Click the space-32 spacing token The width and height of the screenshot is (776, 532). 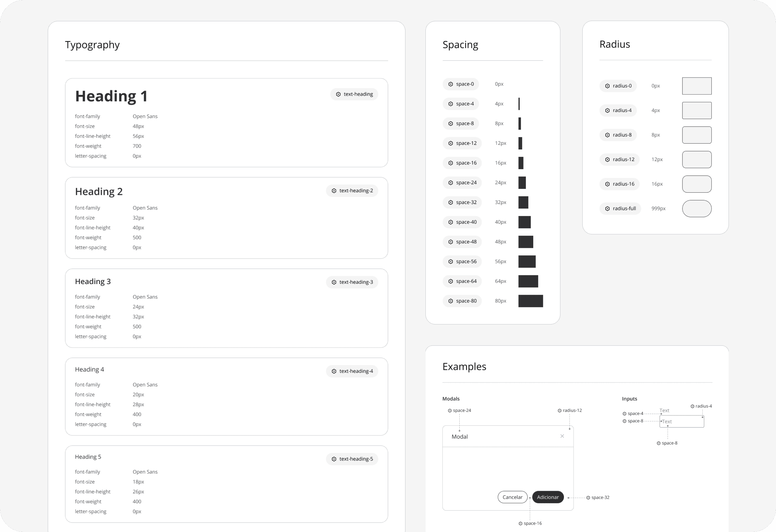click(x=462, y=202)
